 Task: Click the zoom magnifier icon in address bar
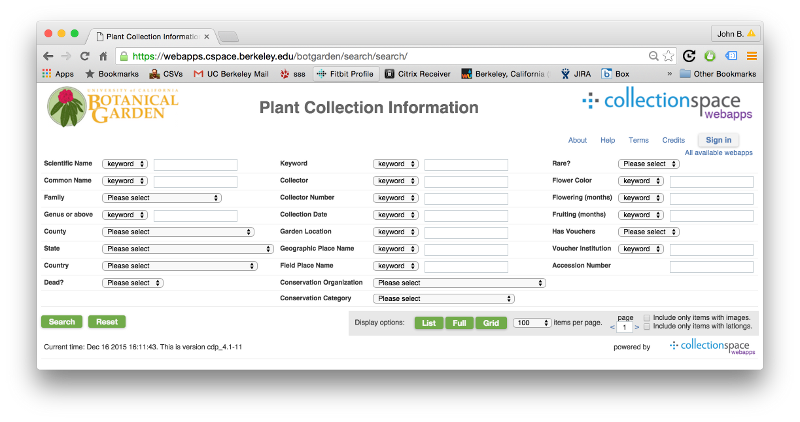click(x=653, y=56)
